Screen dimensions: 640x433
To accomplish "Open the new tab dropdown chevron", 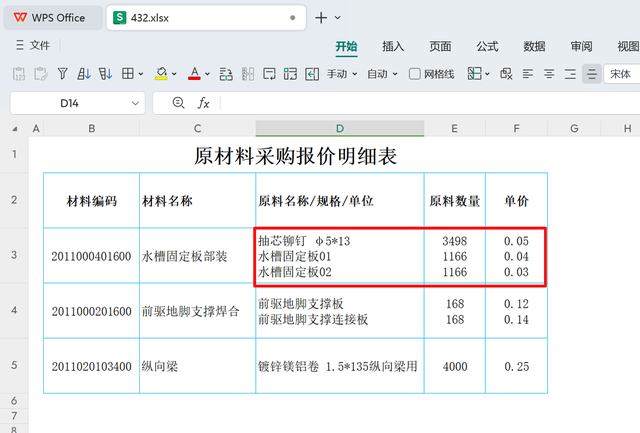I will click(338, 18).
